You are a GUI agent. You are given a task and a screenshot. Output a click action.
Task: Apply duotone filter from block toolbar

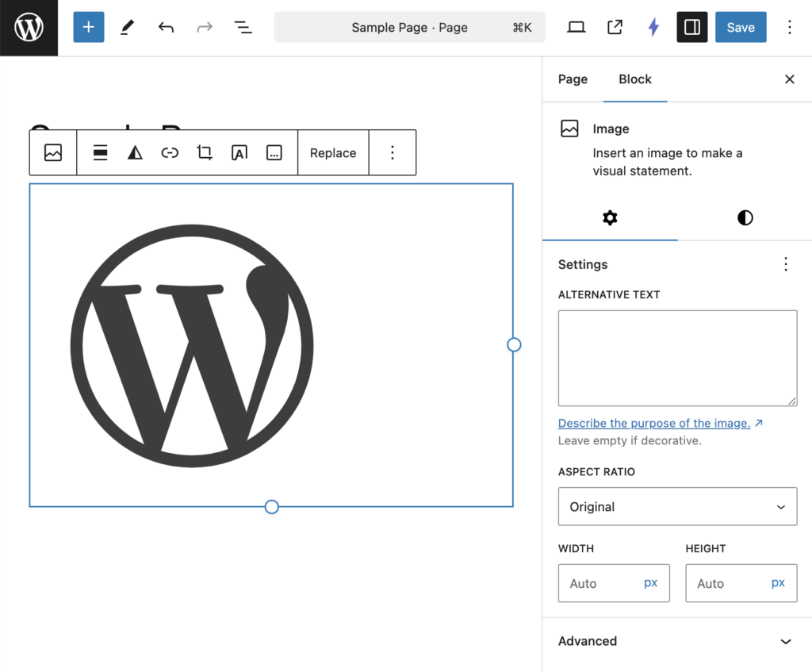pyautogui.click(x=135, y=153)
